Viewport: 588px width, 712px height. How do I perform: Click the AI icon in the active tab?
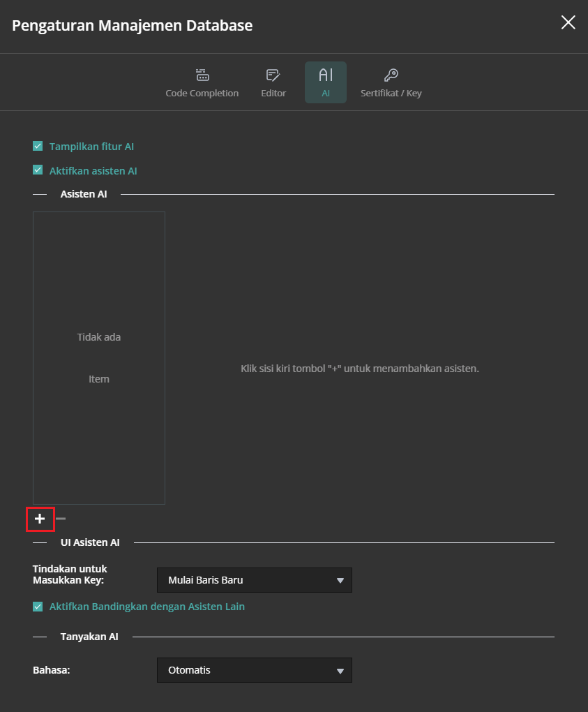point(325,75)
